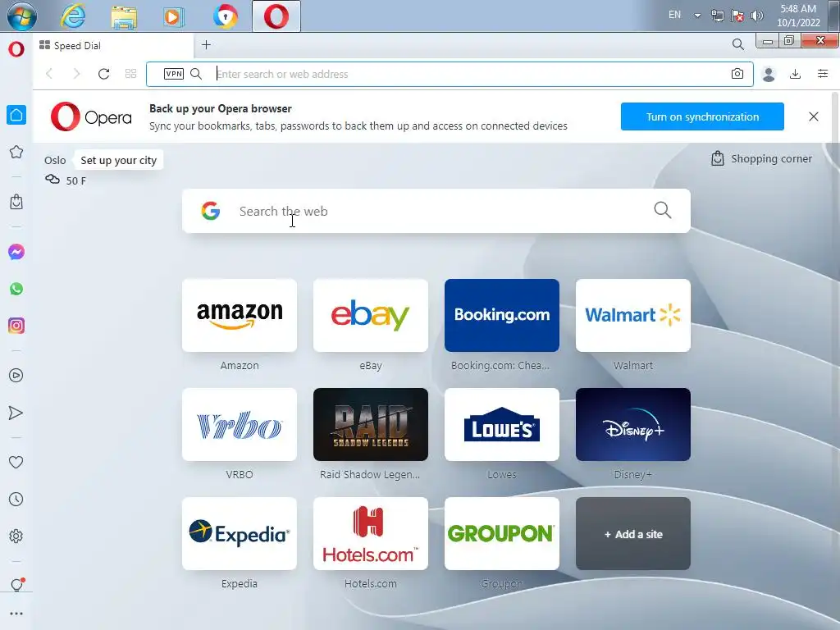Viewport: 840px width, 630px height.
Task: Open the Lowes speed dial tile
Action: 502,425
